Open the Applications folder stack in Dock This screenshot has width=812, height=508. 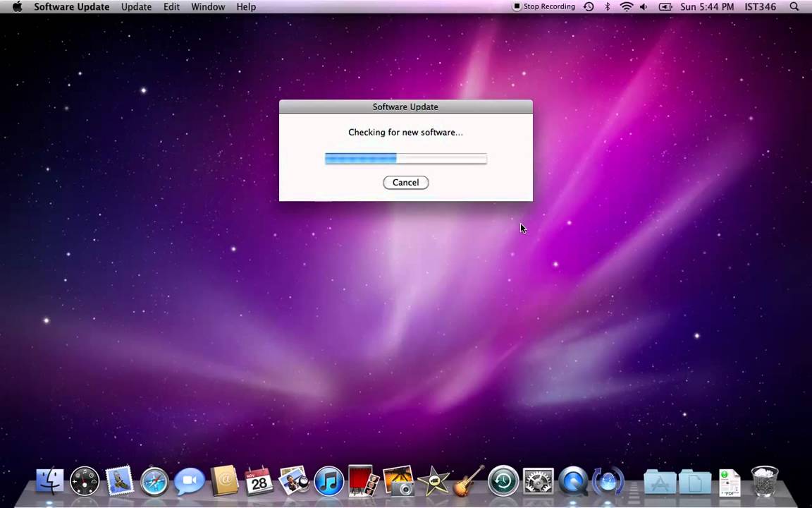click(x=660, y=482)
